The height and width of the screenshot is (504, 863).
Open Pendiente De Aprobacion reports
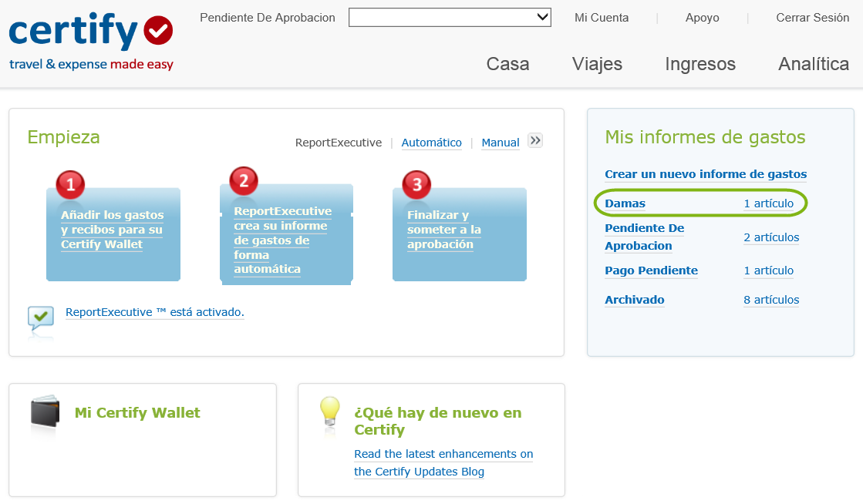pos(644,237)
